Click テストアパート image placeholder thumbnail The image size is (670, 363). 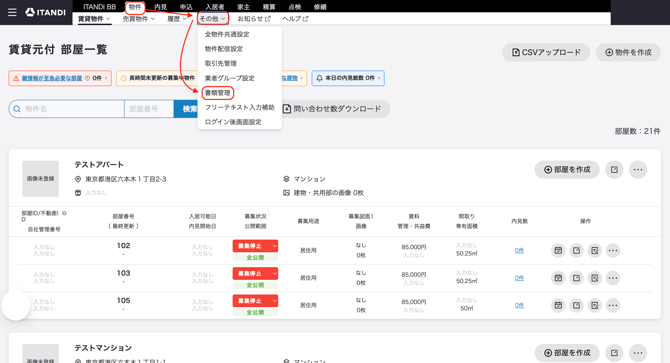pyautogui.click(x=41, y=179)
